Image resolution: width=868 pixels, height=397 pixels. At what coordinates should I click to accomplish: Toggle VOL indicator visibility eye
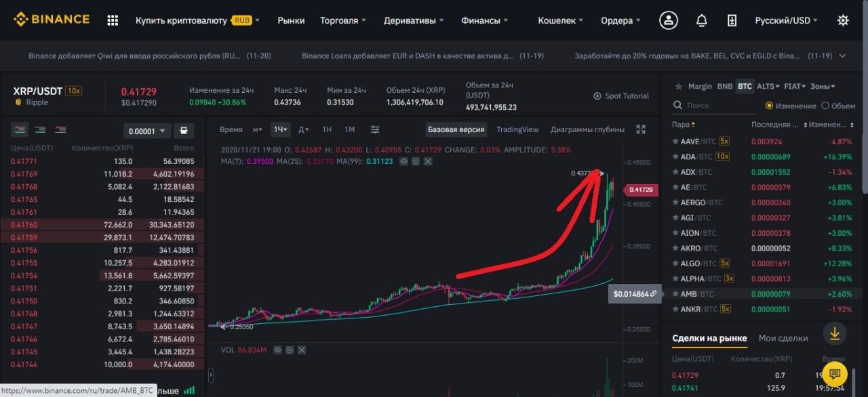coord(277,350)
